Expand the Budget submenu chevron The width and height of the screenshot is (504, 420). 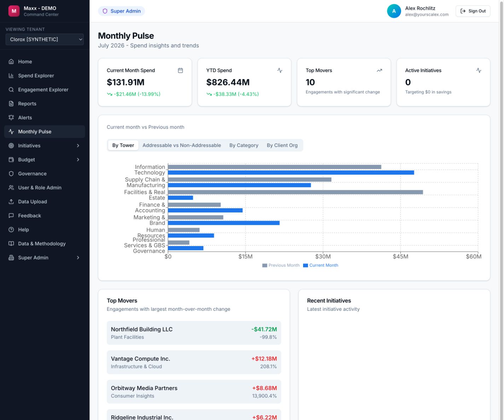(78, 159)
